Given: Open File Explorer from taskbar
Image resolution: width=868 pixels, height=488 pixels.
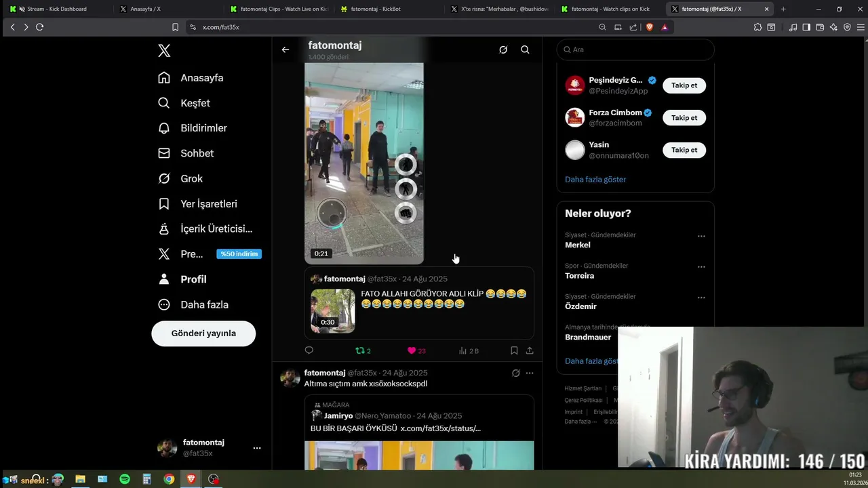Looking at the screenshot, I should 80,479.
